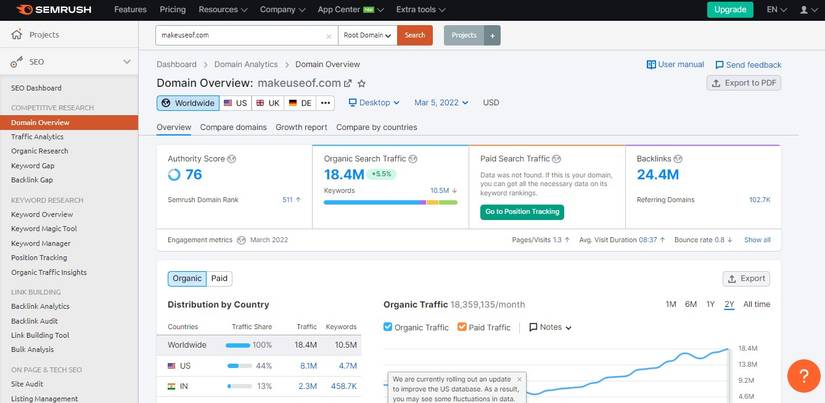The height and width of the screenshot is (403, 825).
Task: Open the Root Domain dropdown
Action: pyautogui.click(x=367, y=35)
